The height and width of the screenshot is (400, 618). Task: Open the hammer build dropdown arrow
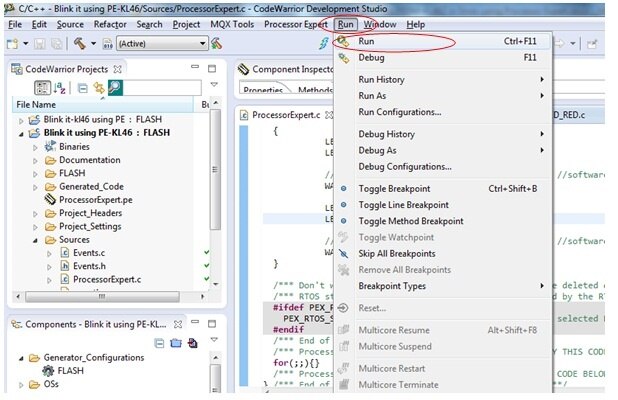point(93,43)
